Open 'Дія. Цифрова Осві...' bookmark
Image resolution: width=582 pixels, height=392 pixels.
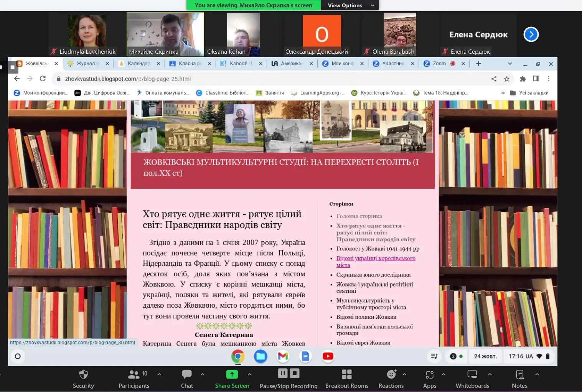click(102, 93)
